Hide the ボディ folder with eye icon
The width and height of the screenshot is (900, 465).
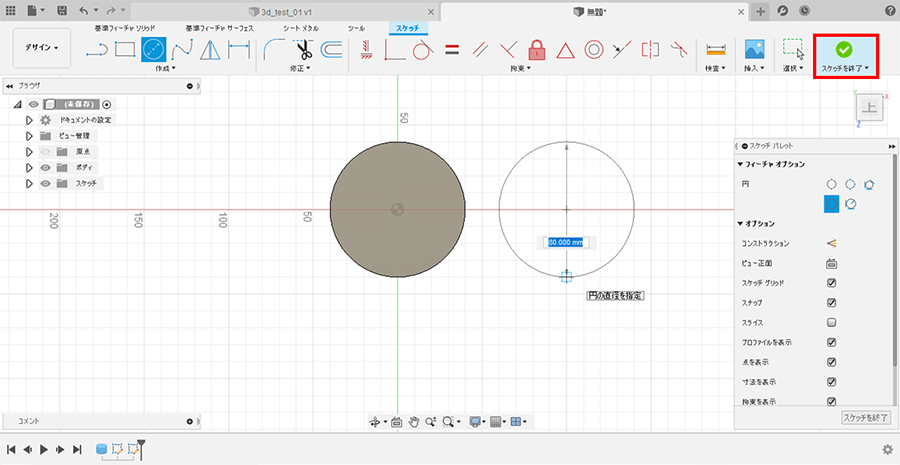45,167
